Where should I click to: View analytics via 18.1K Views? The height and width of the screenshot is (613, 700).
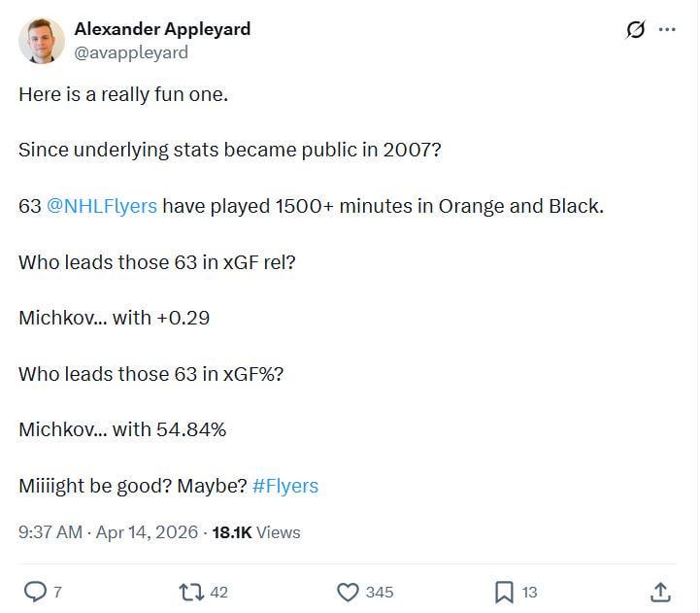(256, 532)
